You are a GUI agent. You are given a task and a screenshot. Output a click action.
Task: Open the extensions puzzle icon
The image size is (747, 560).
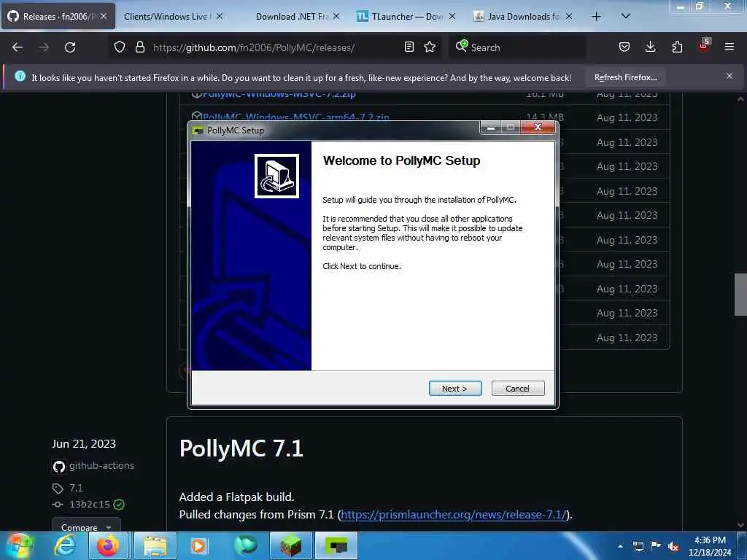click(x=677, y=47)
